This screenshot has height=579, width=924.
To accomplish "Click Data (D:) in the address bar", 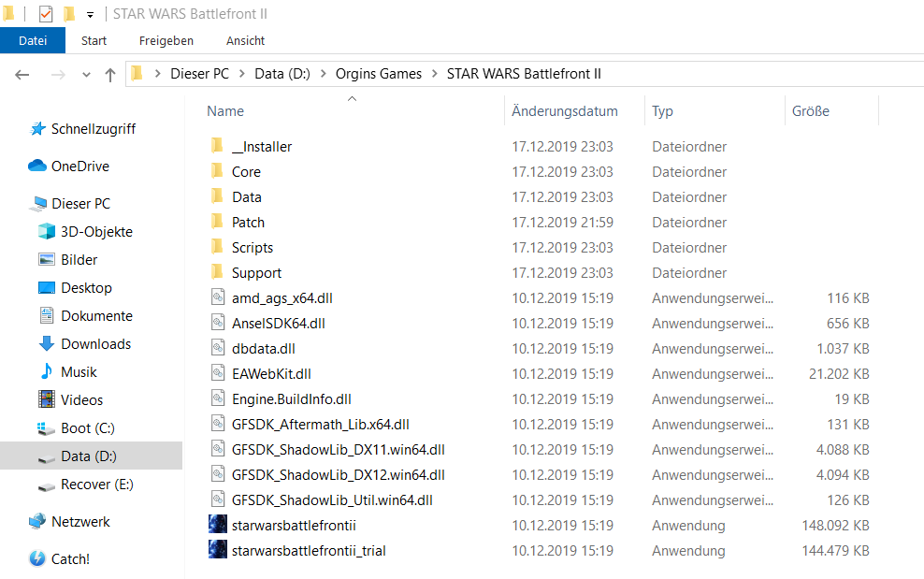I will (x=282, y=74).
